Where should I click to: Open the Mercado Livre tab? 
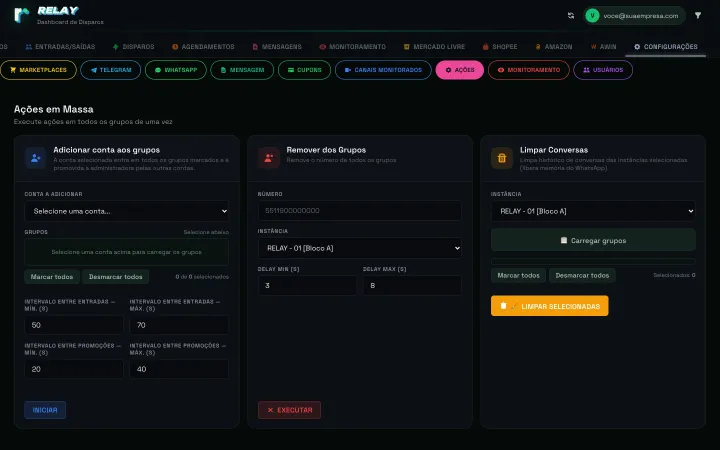(434, 47)
